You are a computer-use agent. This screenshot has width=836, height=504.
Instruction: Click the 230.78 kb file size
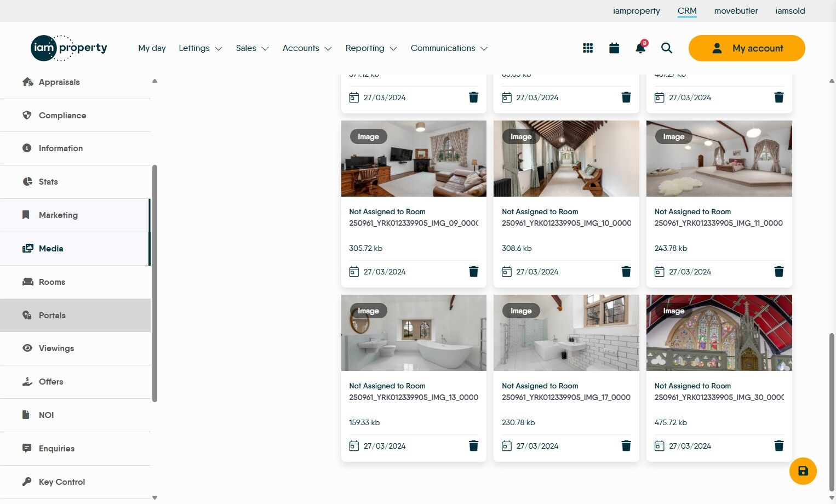point(518,423)
